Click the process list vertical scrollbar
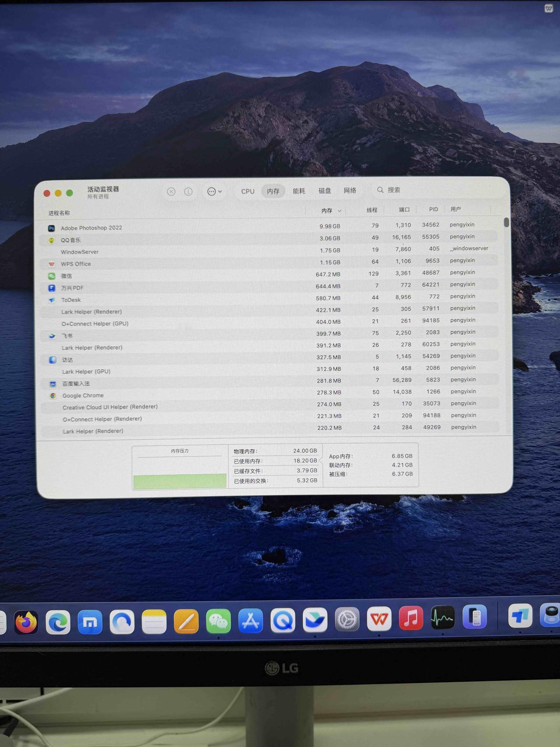This screenshot has height=747, width=560. click(506, 222)
